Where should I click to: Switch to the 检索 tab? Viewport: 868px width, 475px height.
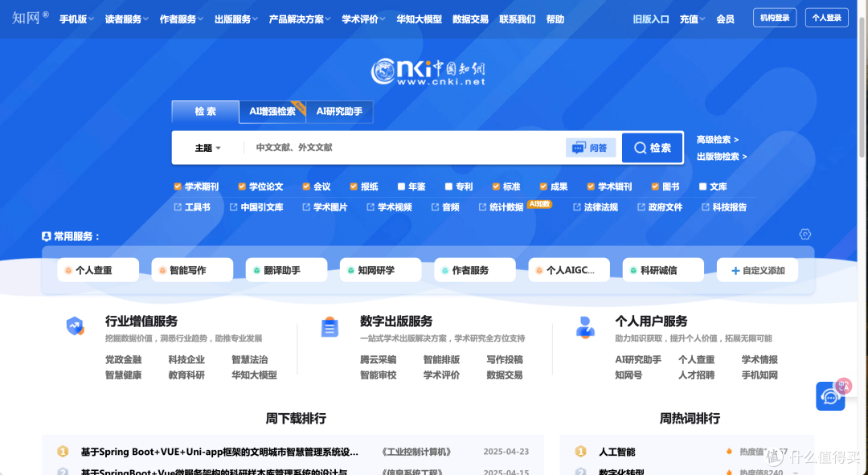point(206,112)
